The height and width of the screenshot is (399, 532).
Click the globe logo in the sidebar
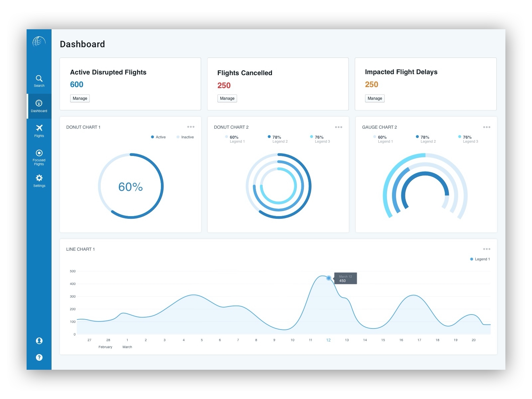point(39,42)
